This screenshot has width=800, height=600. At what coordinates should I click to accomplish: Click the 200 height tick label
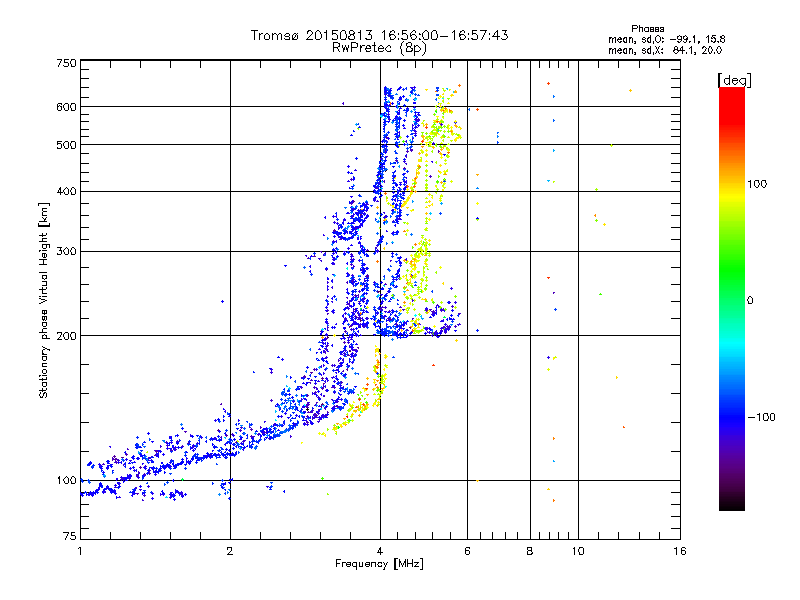pos(66,336)
